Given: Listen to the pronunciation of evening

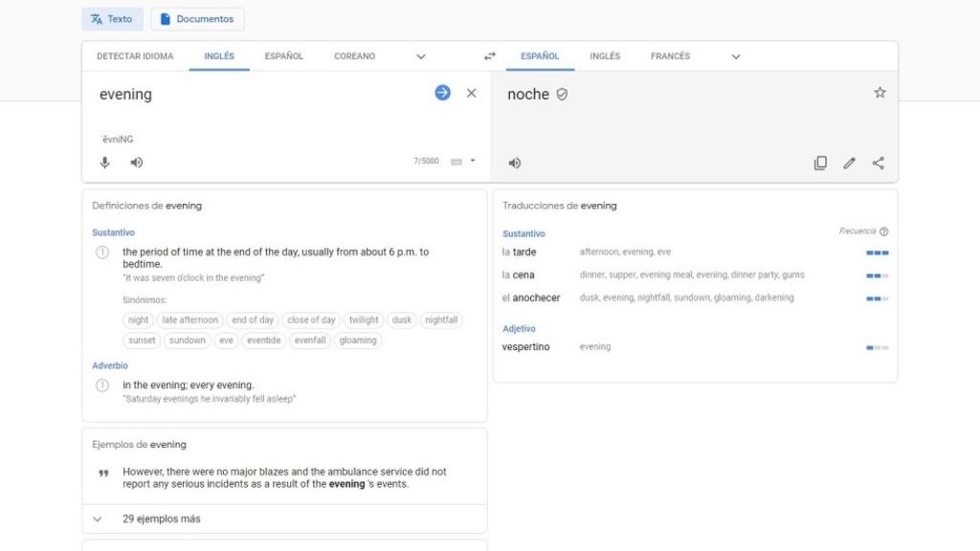Looking at the screenshot, I should [135, 162].
